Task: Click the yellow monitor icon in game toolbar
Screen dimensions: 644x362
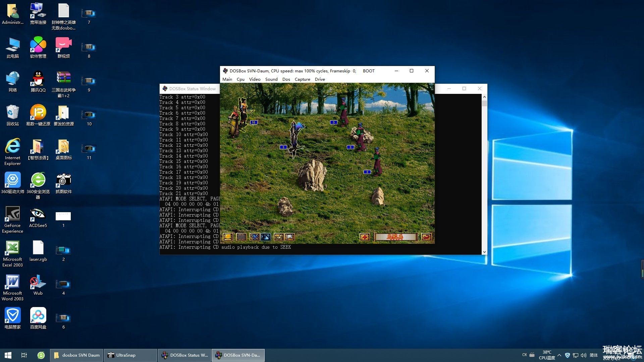Action: coord(228,237)
